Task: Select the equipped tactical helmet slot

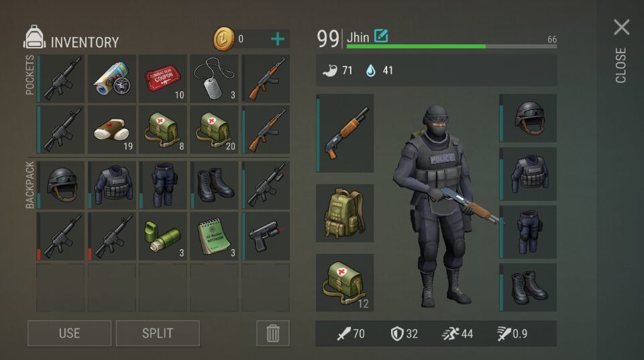Action: pyautogui.click(x=528, y=118)
